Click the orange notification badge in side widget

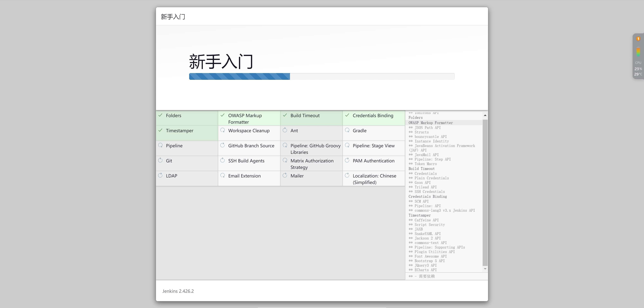(x=638, y=39)
